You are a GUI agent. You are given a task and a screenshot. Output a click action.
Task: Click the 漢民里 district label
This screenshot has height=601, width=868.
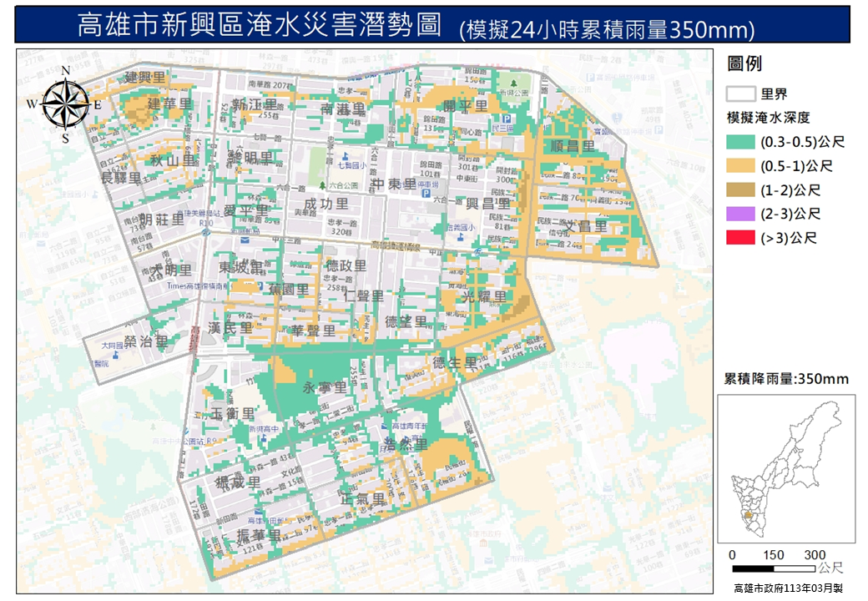230,328
